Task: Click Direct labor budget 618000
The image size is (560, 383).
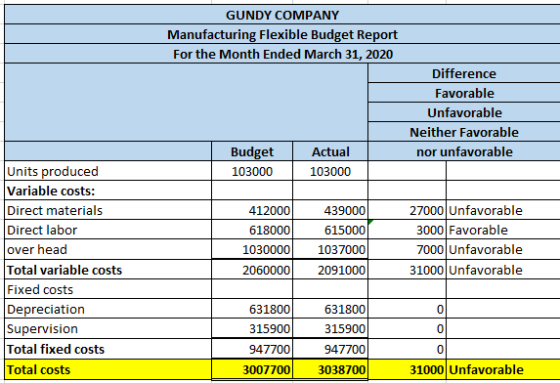Action: (252, 230)
